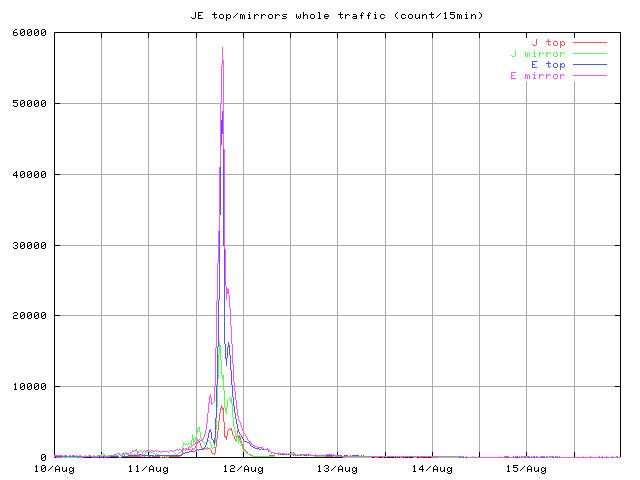Click the magenta line sample beside E mirror

(x=590, y=76)
